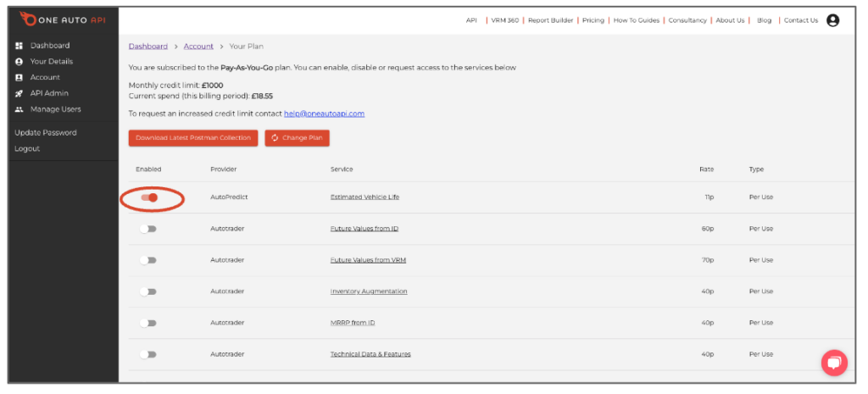
Task: Click the £1000 monthly credit limit value
Action: 213,86
